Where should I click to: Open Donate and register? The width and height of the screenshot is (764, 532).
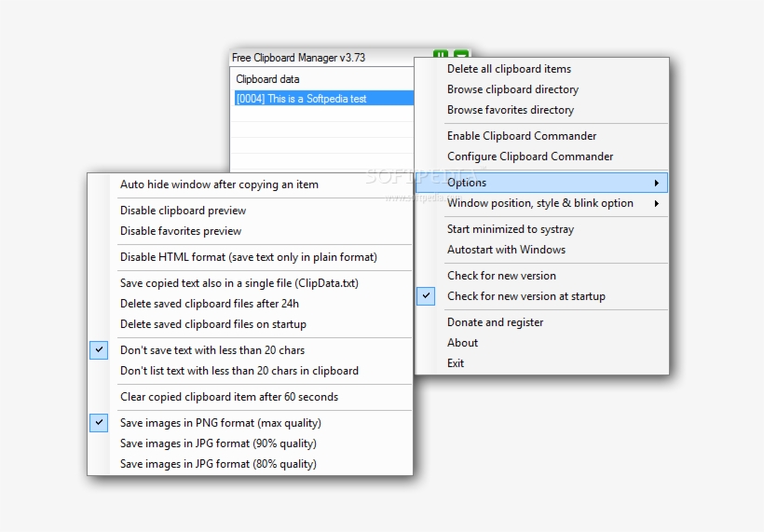click(541, 322)
